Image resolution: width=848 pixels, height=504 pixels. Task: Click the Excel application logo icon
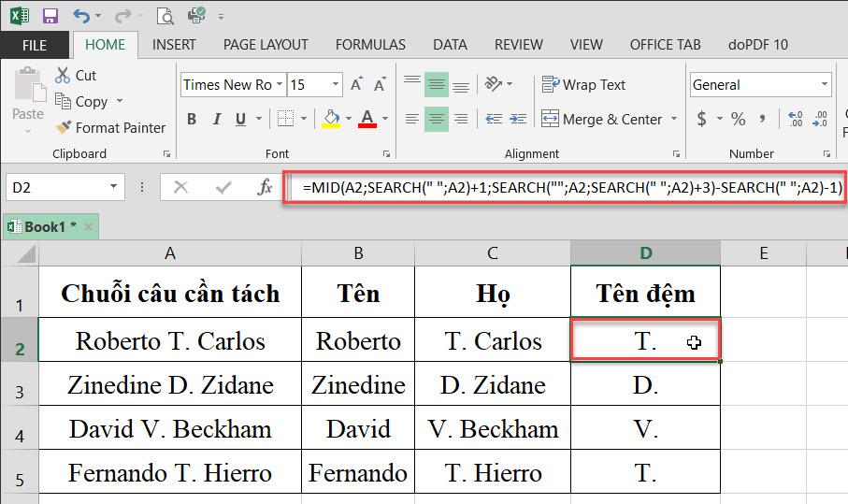(x=20, y=15)
